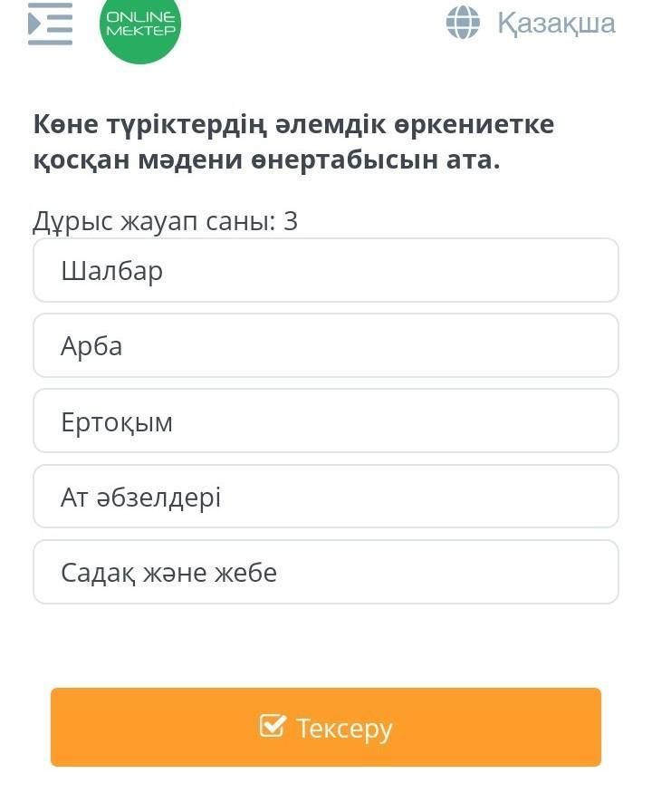Mark the Ат әбзелдері answer option
The image size is (652, 812).
326,497
